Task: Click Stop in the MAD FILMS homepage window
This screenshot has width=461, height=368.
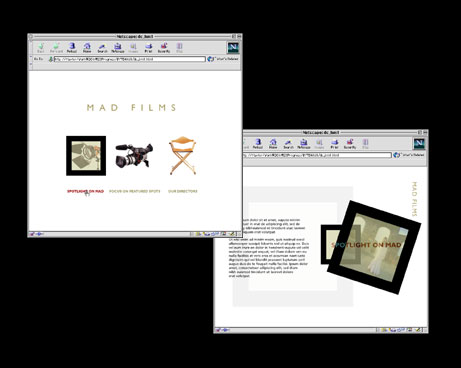Action: [179, 48]
